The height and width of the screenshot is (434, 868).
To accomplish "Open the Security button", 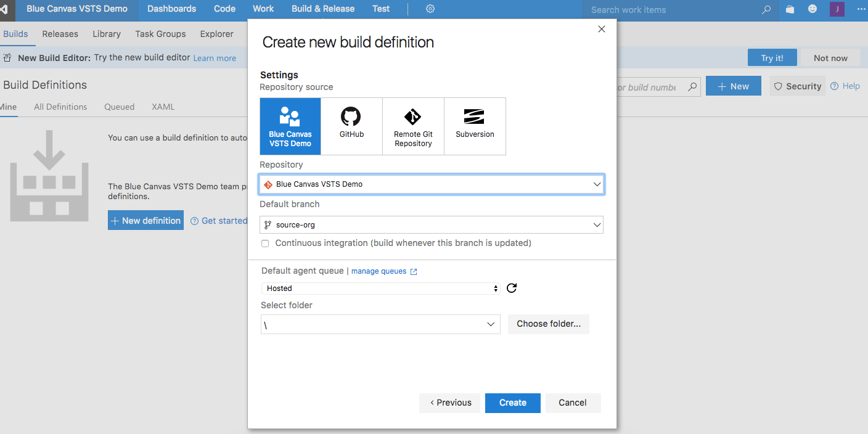I will click(798, 86).
